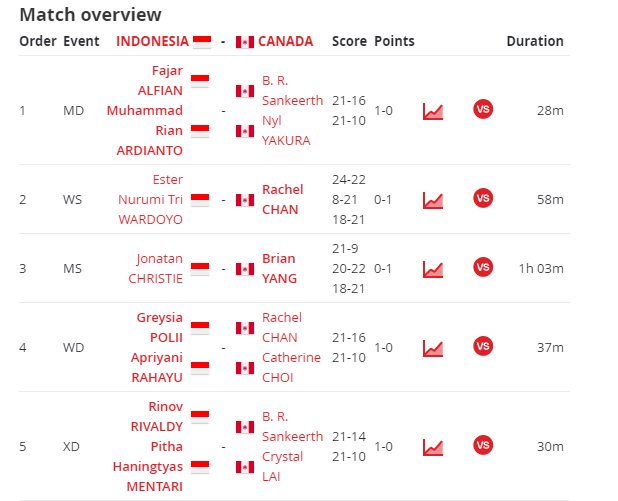The width and height of the screenshot is (618, 501).
Task: Open Brian YANG player profile
Action: point(279,268)
